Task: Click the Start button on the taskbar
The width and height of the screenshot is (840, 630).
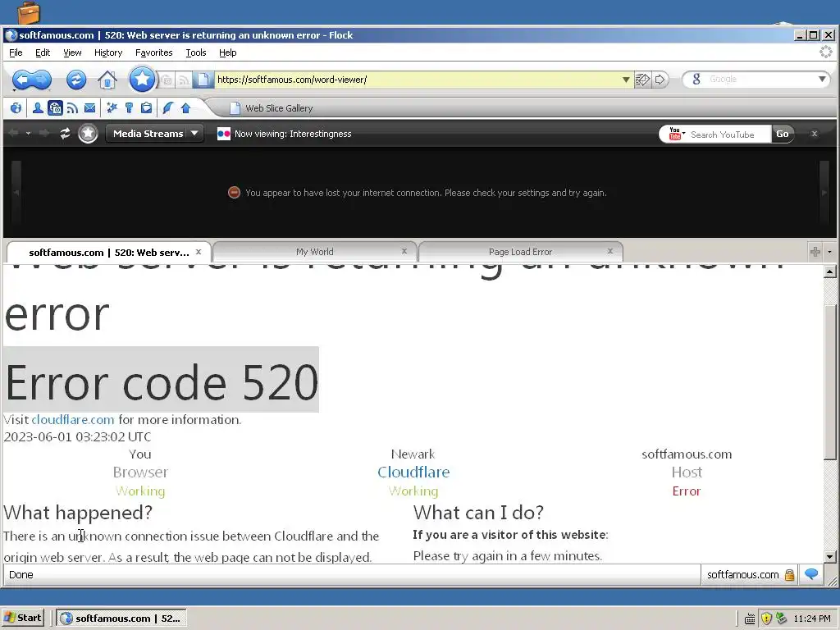Action: pos(22,618)
